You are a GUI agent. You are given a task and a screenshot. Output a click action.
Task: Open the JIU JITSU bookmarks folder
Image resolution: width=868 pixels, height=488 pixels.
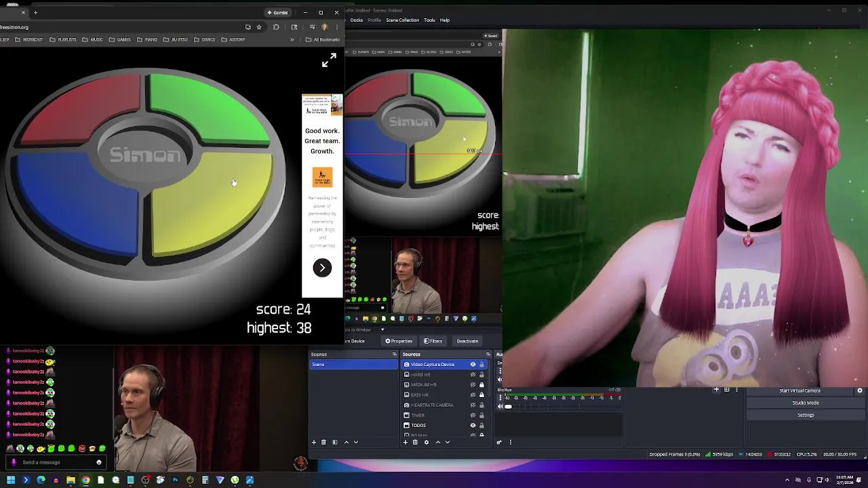click(x=176, y=39)
